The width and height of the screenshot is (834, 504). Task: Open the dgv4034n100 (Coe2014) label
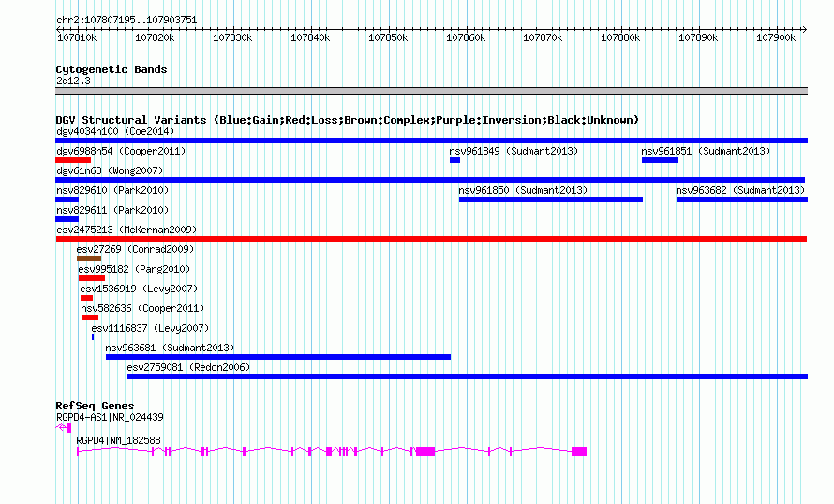[x=115, y=131]
